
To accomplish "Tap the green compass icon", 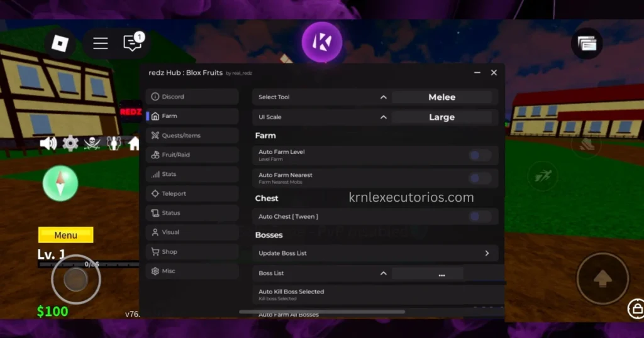I will click(60, 183).
